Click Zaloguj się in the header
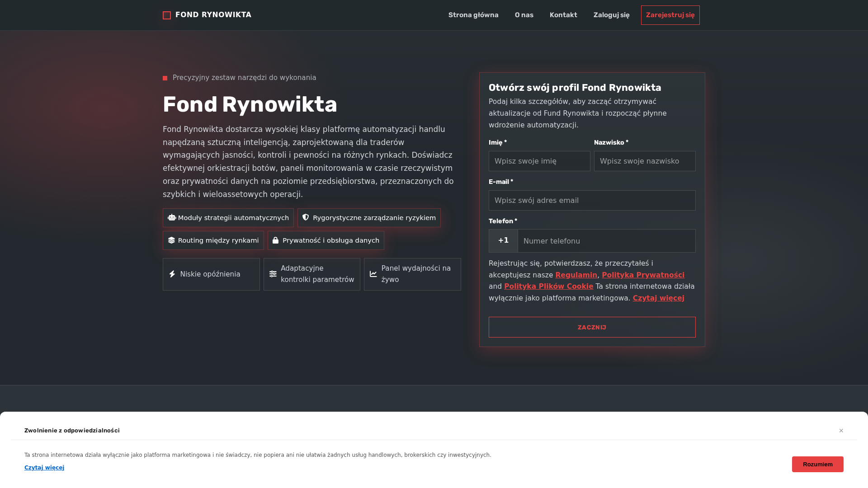 611,15
